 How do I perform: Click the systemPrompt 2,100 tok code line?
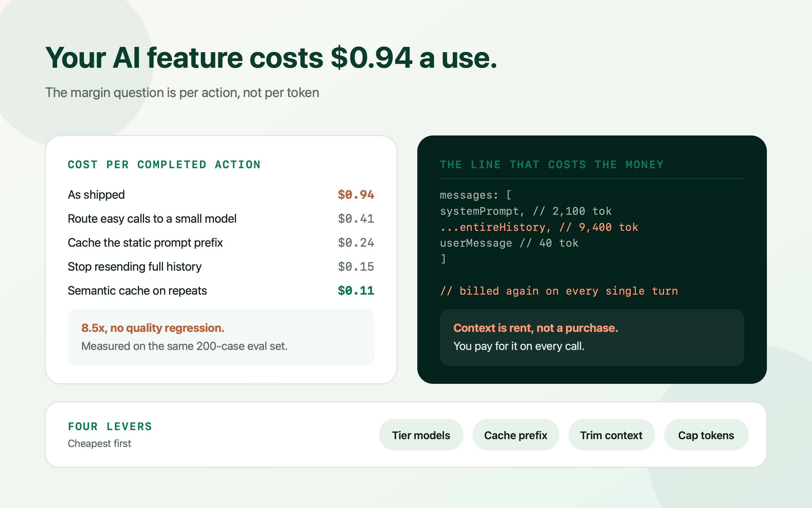pyautogui.click(x=526, y=211)
